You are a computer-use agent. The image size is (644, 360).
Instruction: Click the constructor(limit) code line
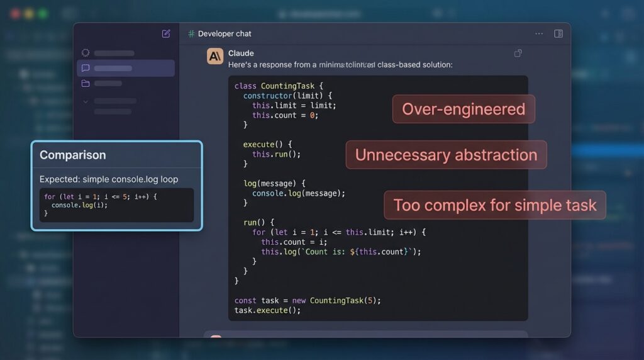287,96
